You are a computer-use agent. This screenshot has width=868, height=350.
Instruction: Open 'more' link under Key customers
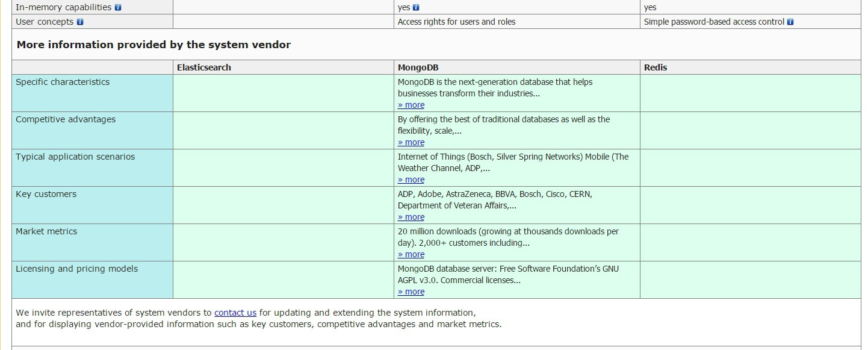[x=411, y=217]
